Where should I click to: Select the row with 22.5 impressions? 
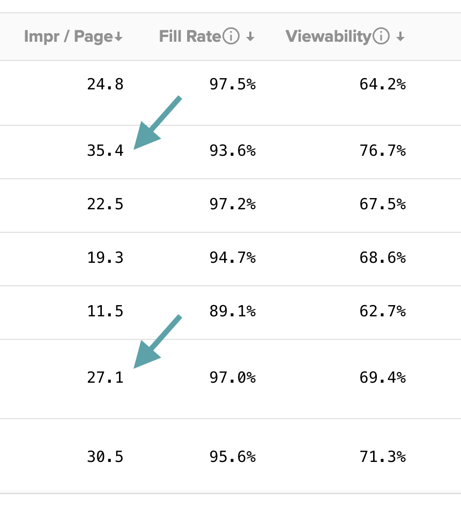pos(230,205)
